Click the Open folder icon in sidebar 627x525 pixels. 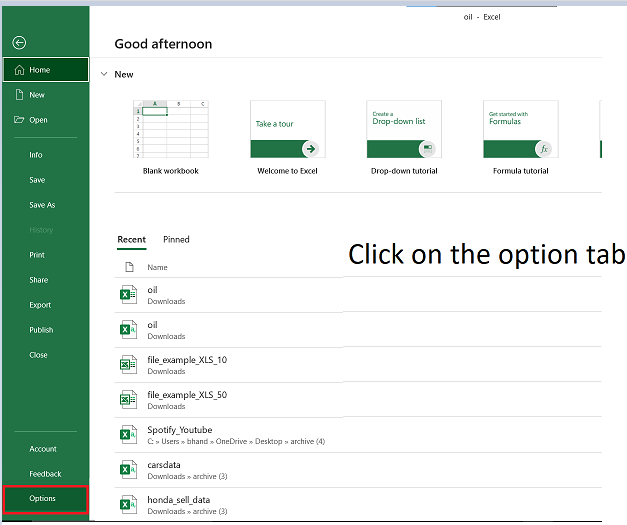(19, 120)
